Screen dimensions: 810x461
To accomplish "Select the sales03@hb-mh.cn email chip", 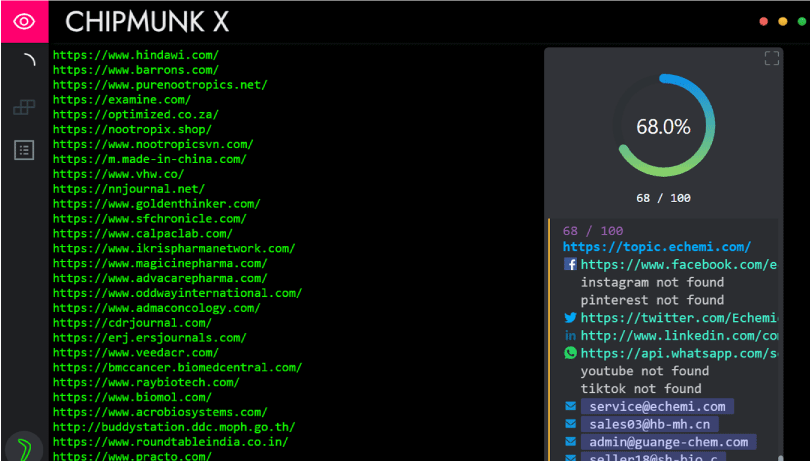I will pos(649,425).
